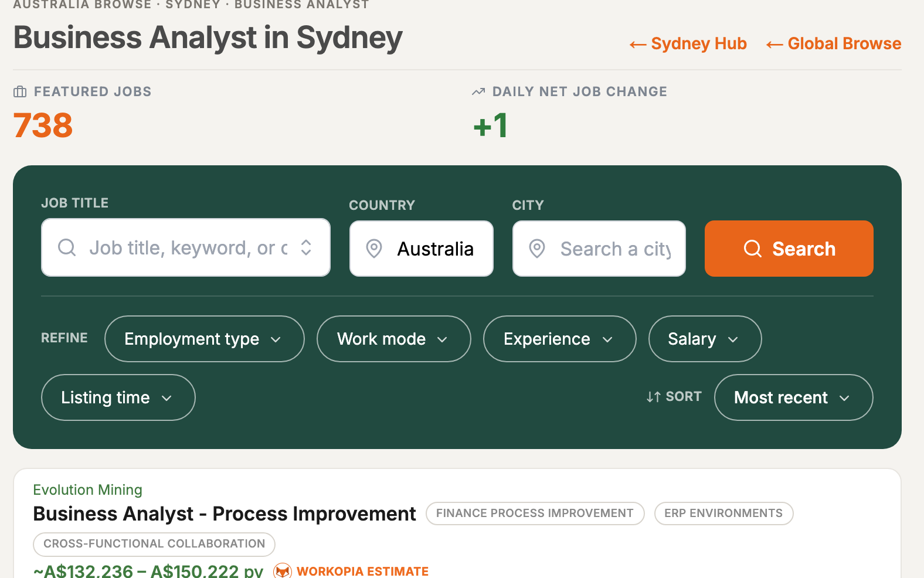The image size is (924, 578).
Task: Click the magnifier icon in job title field
Action: 67,247
